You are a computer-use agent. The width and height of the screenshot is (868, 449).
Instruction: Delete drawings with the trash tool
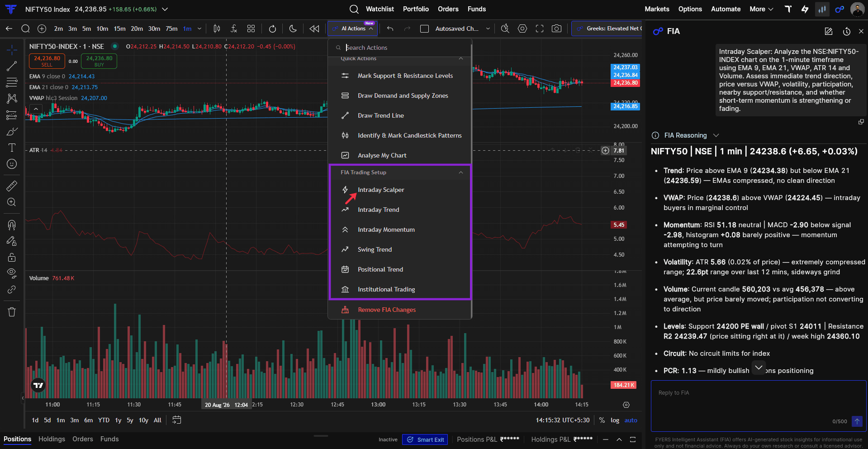click(x=12, y=312)
